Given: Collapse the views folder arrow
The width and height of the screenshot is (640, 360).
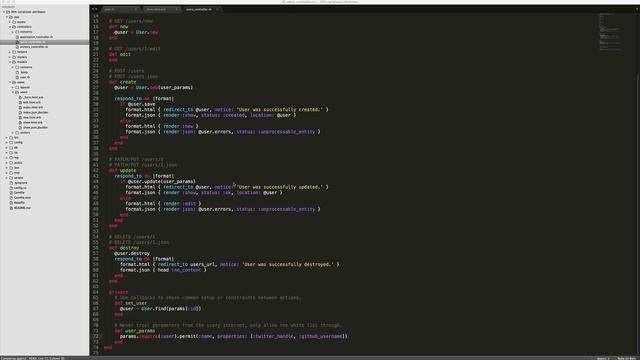Looking at the screenshot, I should 10,82.
